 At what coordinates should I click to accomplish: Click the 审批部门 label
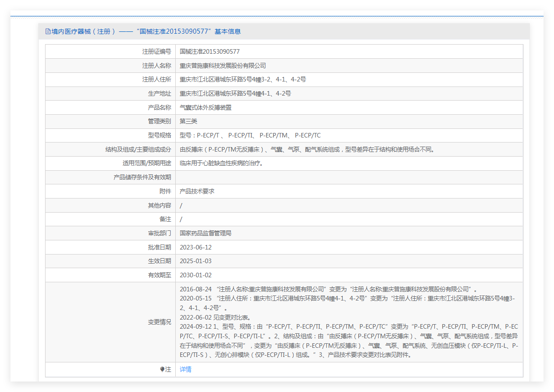pyautogui.click(x=160, y=234)
